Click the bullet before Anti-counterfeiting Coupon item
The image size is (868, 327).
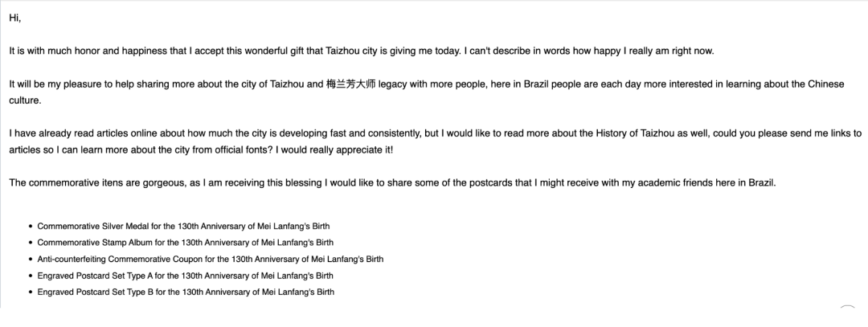(31, 260)
